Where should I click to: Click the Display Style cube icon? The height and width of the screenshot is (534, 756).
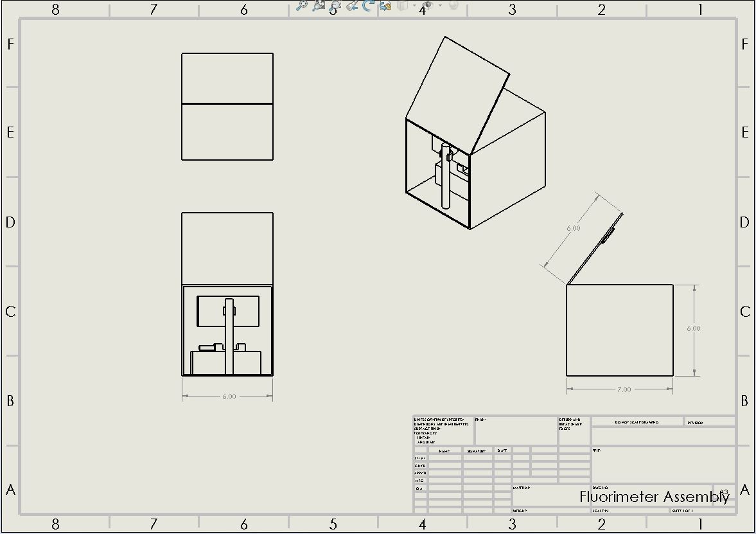click(x=402, y=6)
